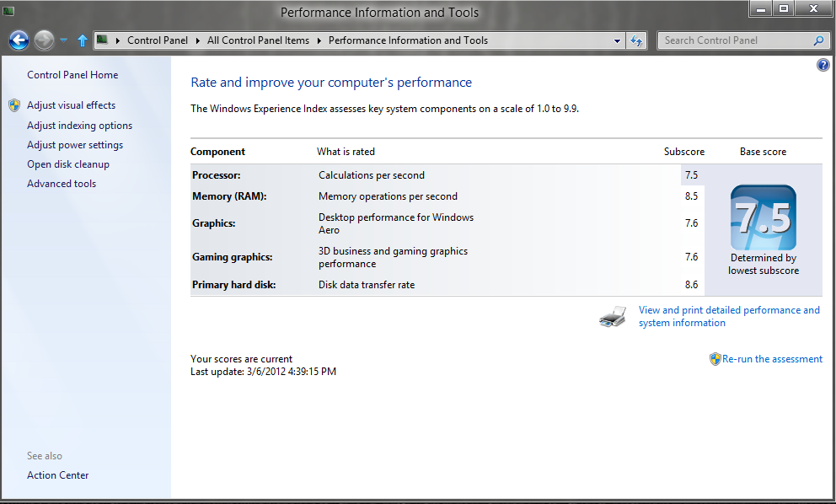
Task: Click Calculations per second text
Action: tap(372, 175)
